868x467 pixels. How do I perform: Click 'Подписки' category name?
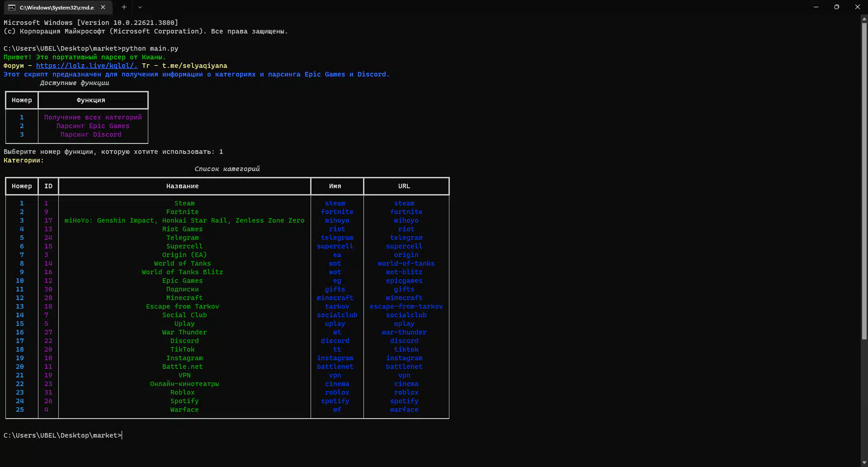[182, 289]
